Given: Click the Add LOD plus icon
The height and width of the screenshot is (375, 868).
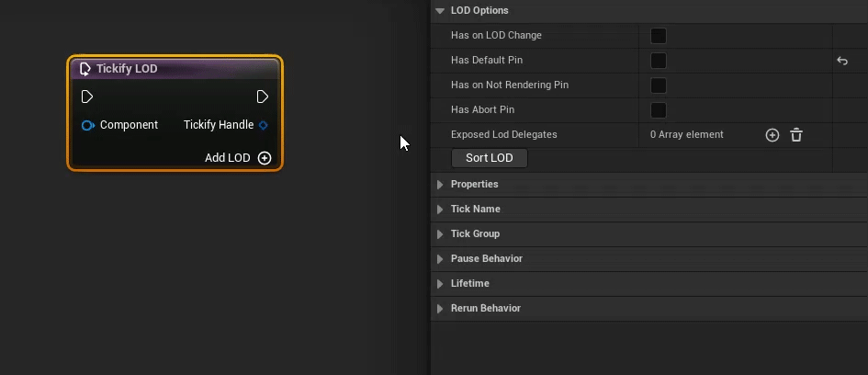Looking at the screenshot, I should pos(265,158).
